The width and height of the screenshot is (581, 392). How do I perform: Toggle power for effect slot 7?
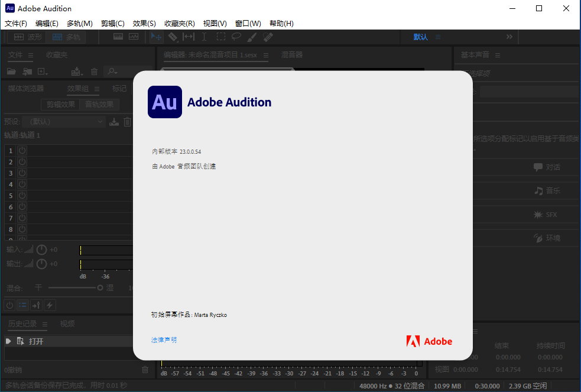(22, 218)
